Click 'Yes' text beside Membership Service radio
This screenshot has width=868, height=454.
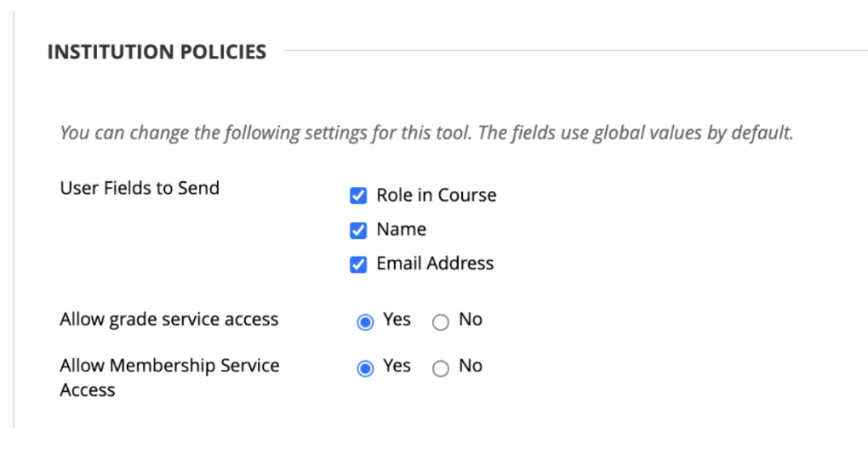coord(397,366)
